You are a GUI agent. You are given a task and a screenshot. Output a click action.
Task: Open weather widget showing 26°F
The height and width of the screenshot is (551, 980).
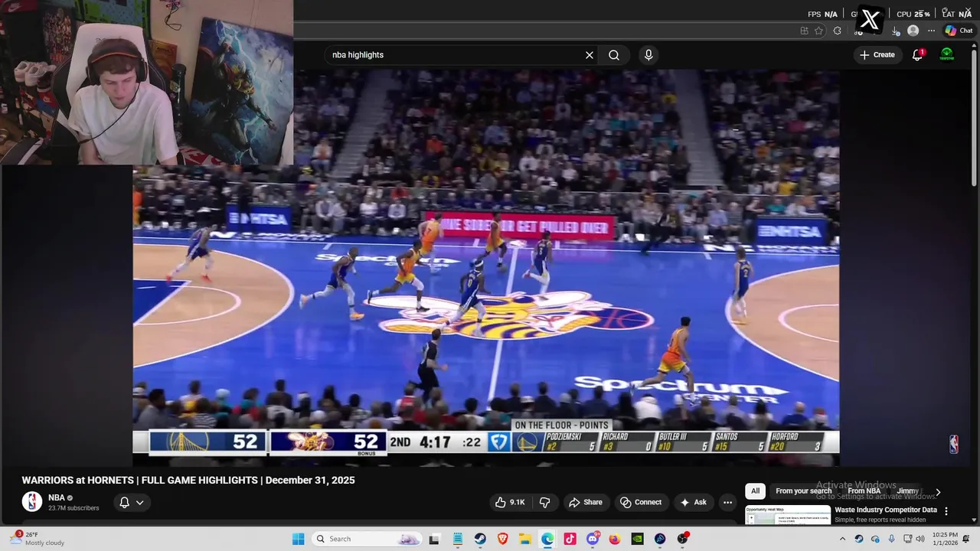point(37,539)
